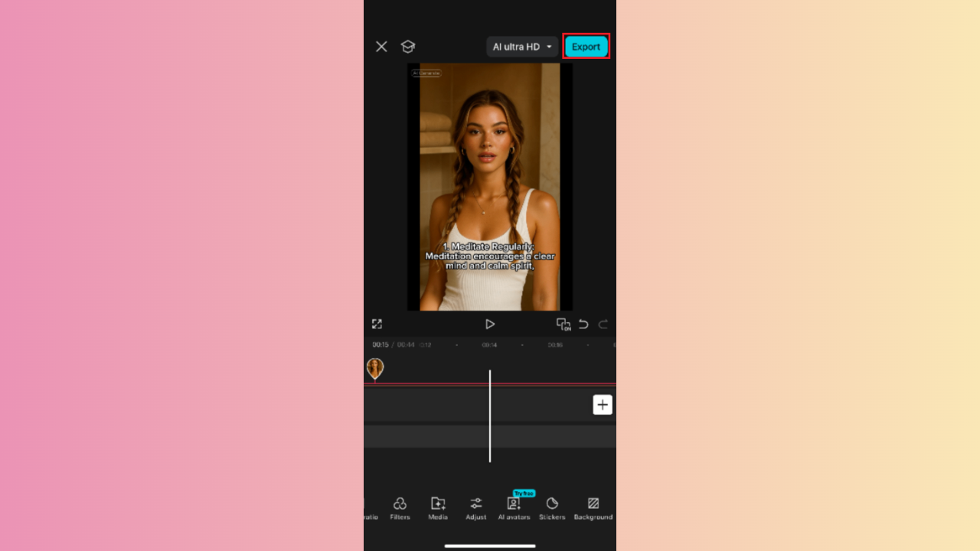This screenshot has height=551, width=980.
Task: Close the video editor
Action: point(381,46)
